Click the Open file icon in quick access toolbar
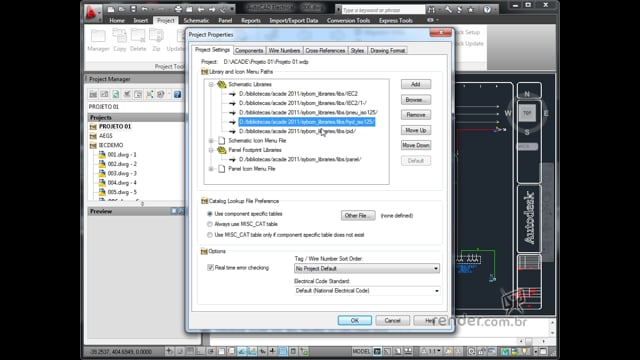This screenshot has height=360, width=640. (122, 9)
